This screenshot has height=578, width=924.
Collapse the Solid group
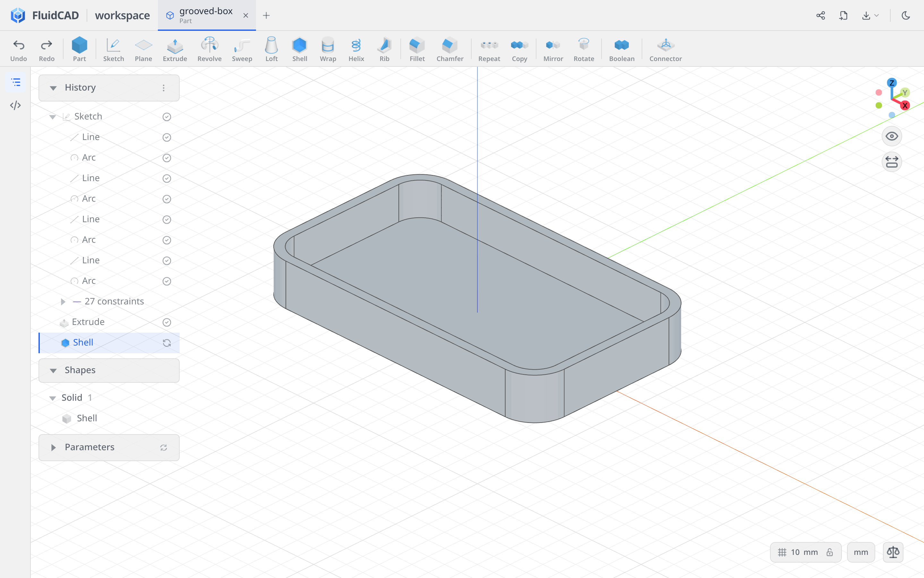pyautogui.click(x=53, y=398)
